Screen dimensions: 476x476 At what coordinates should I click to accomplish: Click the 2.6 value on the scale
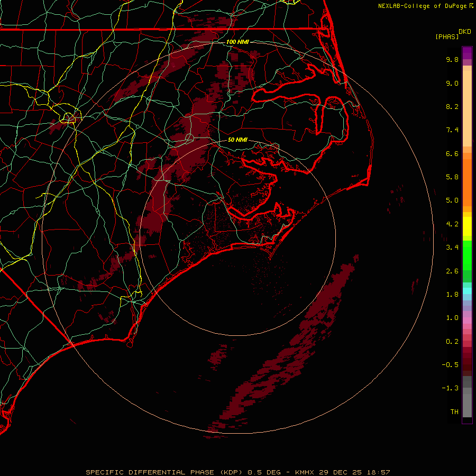click(452, 271)
